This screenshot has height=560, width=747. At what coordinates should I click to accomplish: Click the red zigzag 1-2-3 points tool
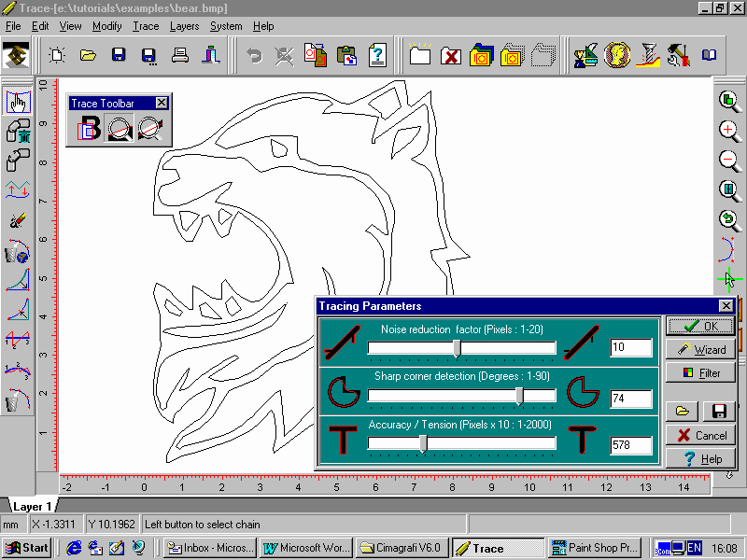18,339
